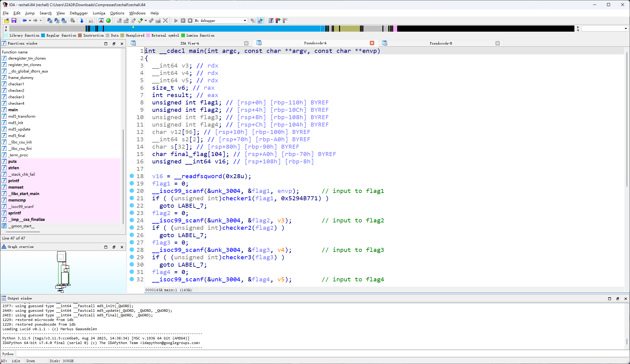Click the blue down-arrow jump icon
Image resolution: width=630 pixels, height=364 pixels.
[82, 21]
